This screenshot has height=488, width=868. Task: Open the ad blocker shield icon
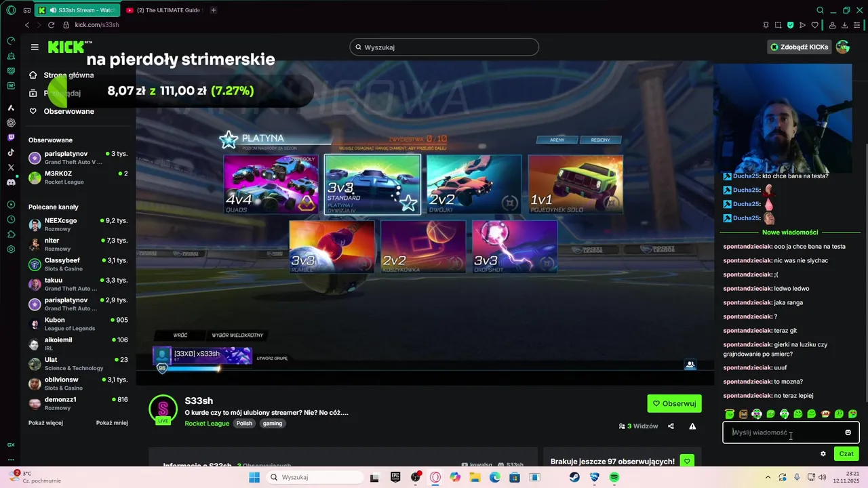click(790, 25)
